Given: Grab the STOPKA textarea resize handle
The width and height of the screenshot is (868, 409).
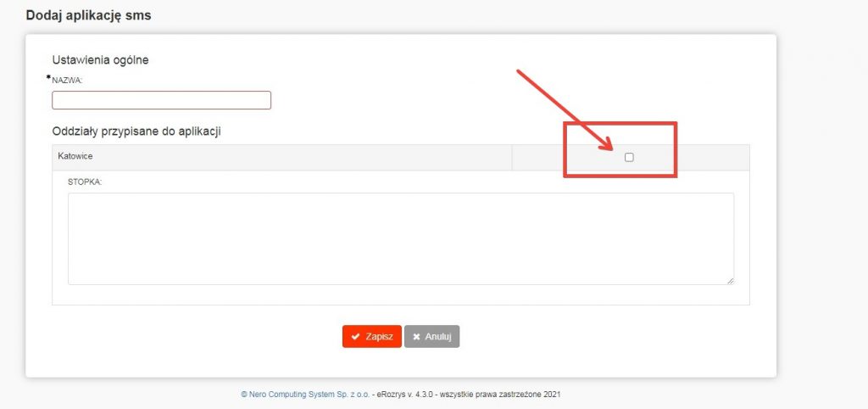Looking at the screenshot, I should tap(729, 279).
